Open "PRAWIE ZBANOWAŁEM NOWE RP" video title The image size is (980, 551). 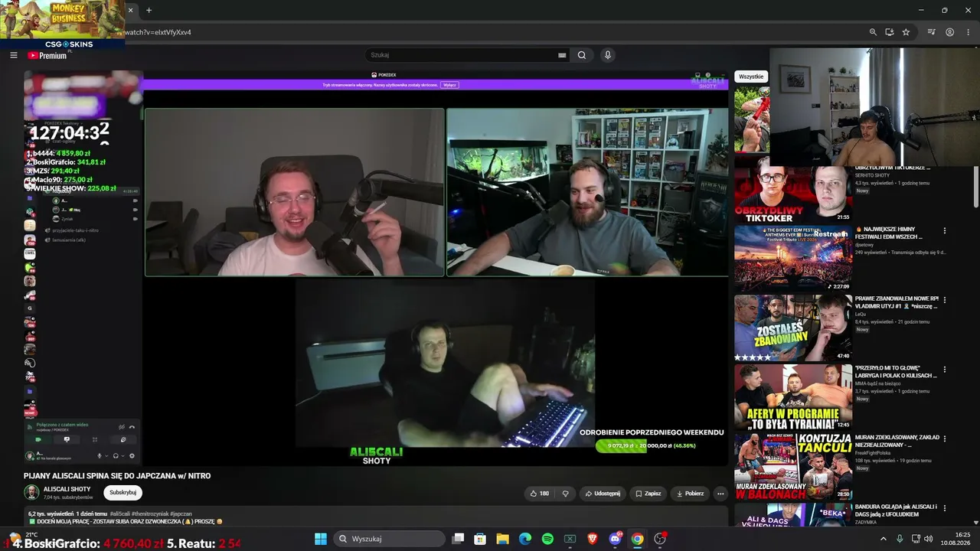click(897, 302)
